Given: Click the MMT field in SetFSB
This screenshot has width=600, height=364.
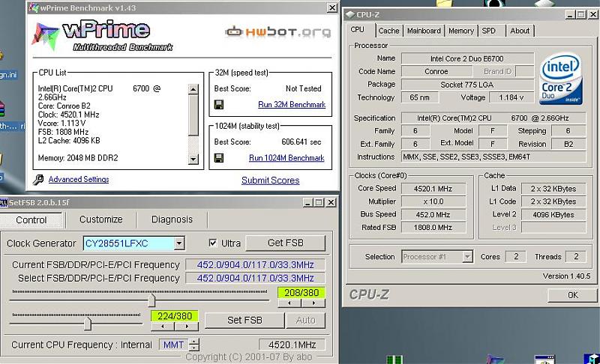Looking at the screenshot, I should click(174, 345).
